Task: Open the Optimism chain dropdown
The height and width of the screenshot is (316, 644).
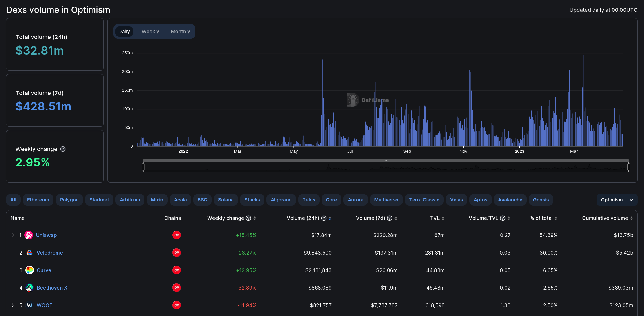Action: tap(617, 200)
